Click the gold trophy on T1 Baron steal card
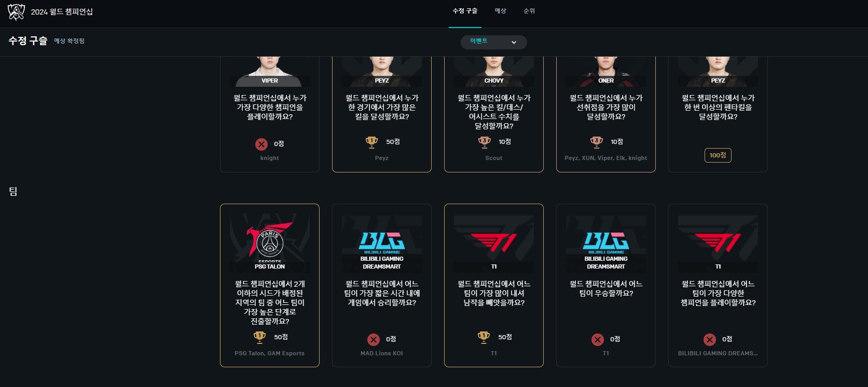 pyautogui.click(x=484, y=337)
